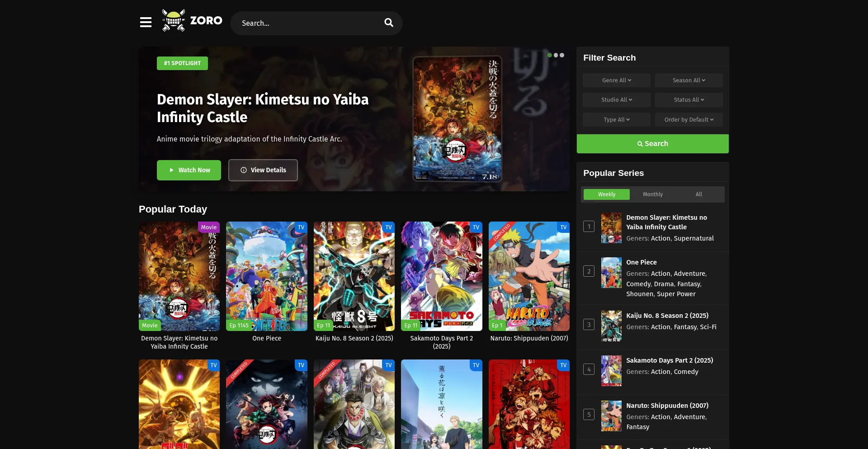The image size is (868, 449).
Task: Click the third spotlight carousel dot
Action: point(562,55)
